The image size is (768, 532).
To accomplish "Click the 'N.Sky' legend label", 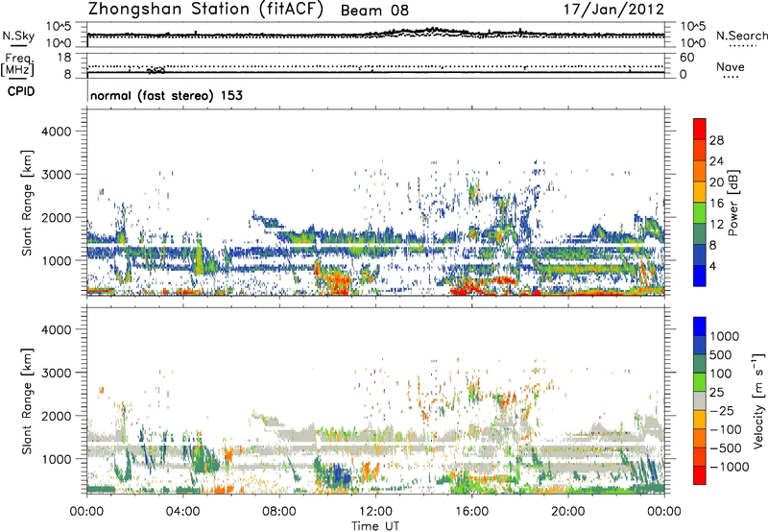I will point(18,36).
